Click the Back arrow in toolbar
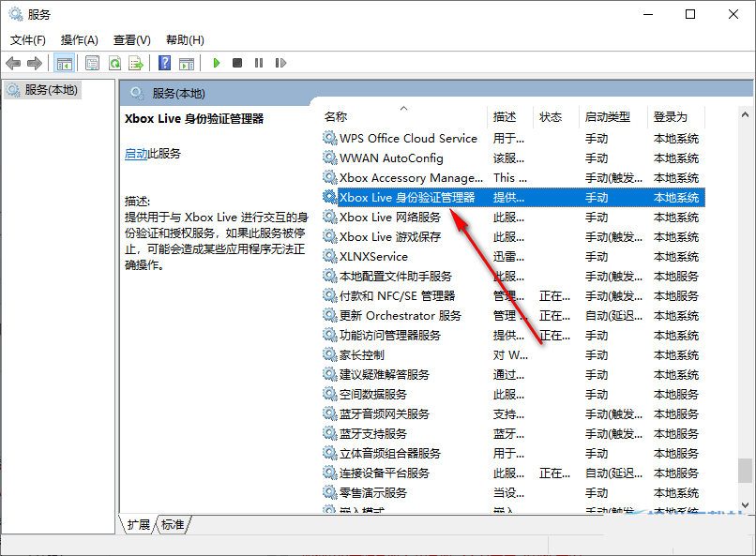Viewport: 756px width, 556px height. pyautogui.click(x=13, y=63)
